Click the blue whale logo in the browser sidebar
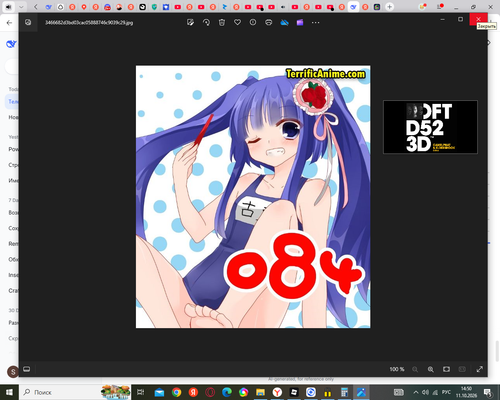 pyautogui.click(x=11, y=44)
